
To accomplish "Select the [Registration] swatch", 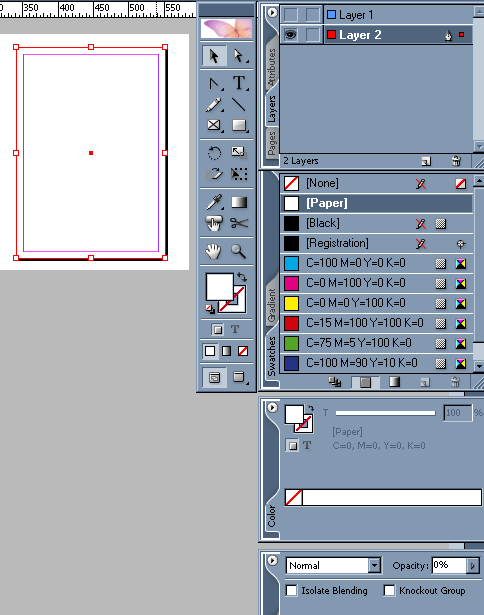I will pos(377,243).
